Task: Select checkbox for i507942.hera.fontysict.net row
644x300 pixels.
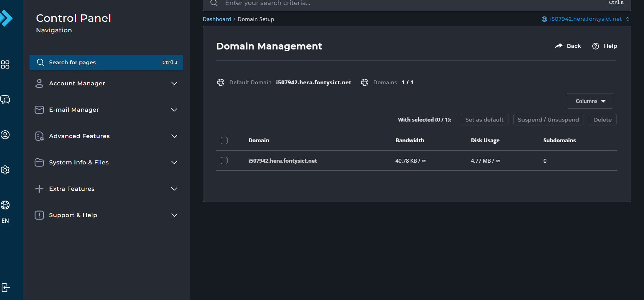Action: (x=224, y=161)
